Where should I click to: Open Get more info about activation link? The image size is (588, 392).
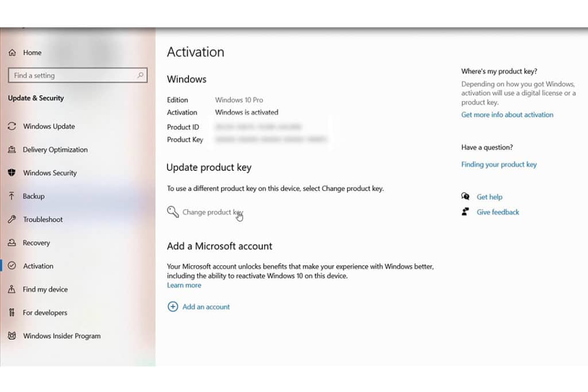point(507,115)
